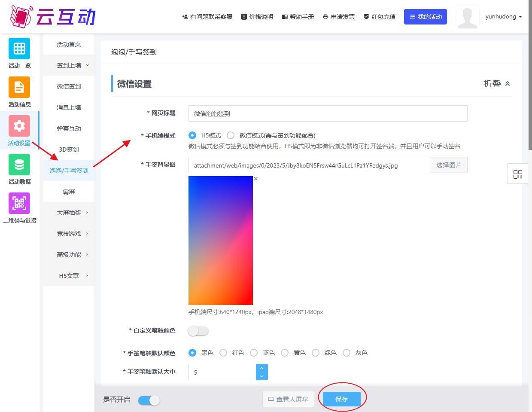Remove the background image with the × icon
Screen dimensions: 532x412
[256, 179]
